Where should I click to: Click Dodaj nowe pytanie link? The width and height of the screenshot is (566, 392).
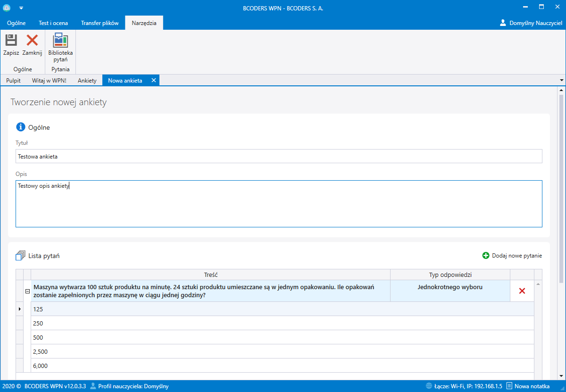(x=517, y=256)
